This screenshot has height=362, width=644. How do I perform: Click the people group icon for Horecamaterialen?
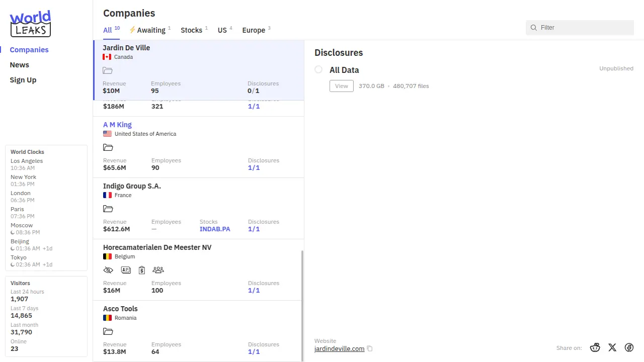tap(158, 270)
